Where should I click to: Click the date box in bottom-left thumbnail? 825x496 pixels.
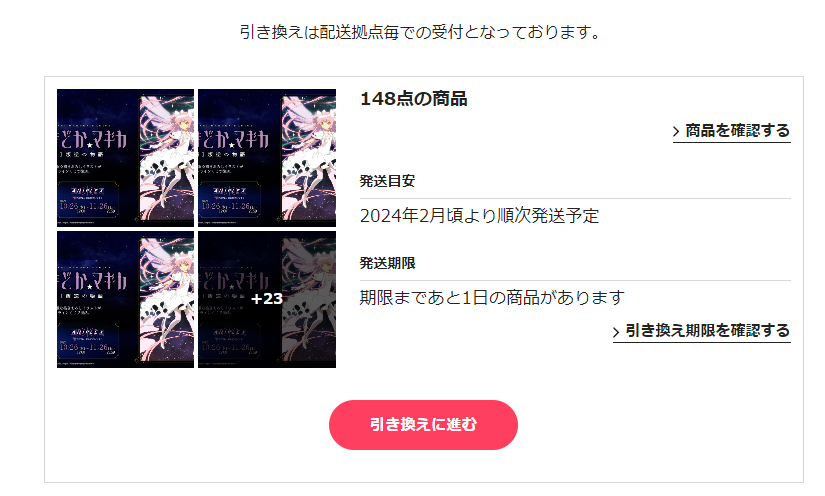(88, 341)
